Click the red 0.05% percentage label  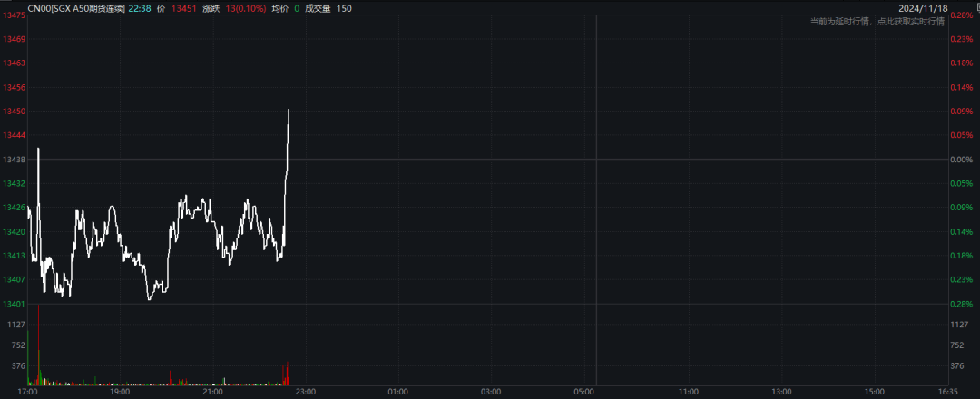[962, 135]
